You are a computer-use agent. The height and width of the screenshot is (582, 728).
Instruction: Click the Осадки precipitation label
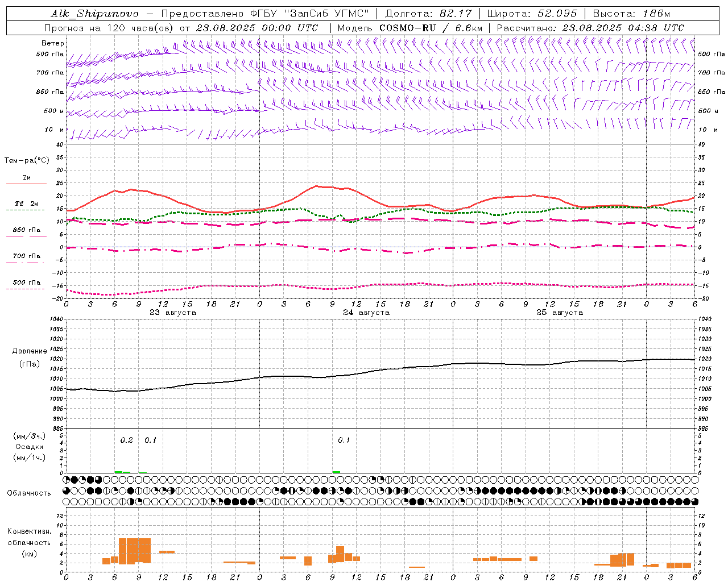tap(29, 447)
